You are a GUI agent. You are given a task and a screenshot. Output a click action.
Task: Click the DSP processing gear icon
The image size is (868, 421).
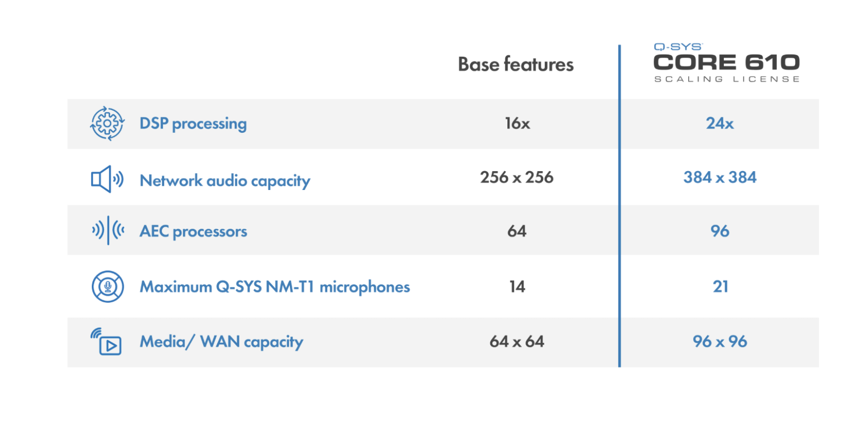107,124
